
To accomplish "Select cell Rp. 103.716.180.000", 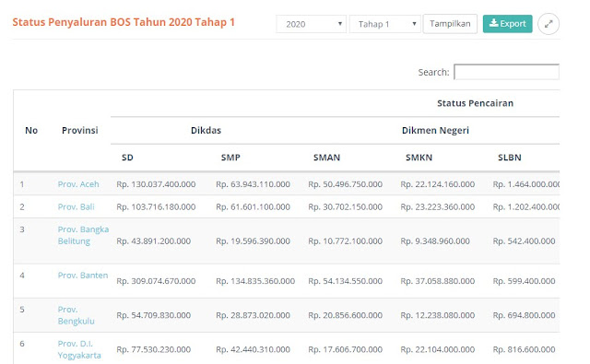I will pyautogui.click(x=156, y=206).
